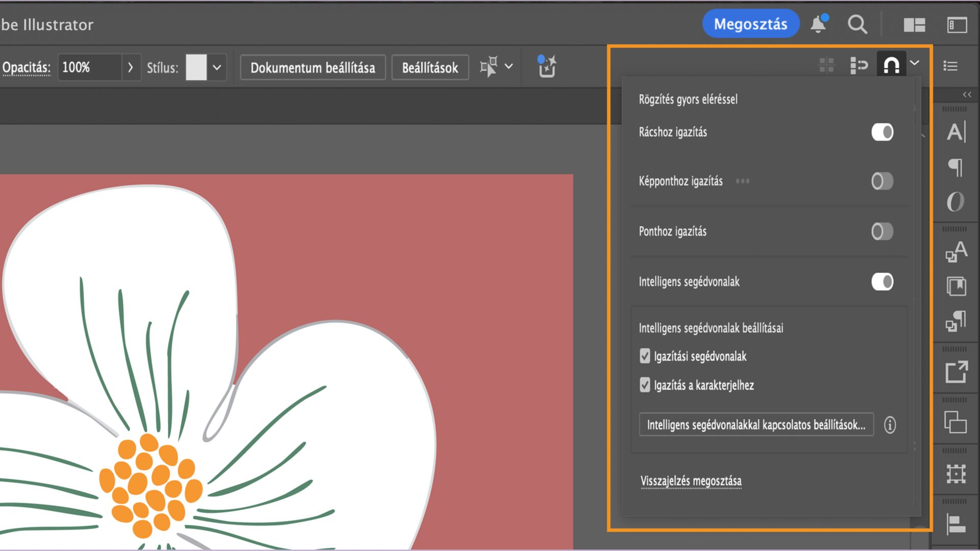This screenshot has height=551, width=980.
Task: Click the info icon beside smart guides settings
Action: coord(890,424)
